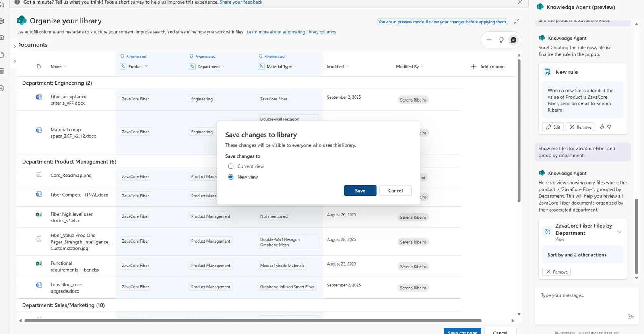Click the send message arrow icon
The image size is (644, 334).
[631, 317]
